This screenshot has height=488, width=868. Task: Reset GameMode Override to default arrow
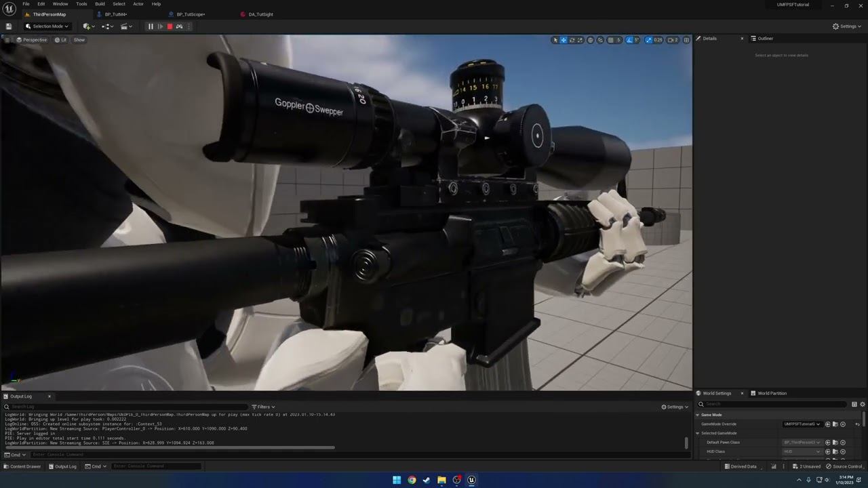(x=857, y=424)
